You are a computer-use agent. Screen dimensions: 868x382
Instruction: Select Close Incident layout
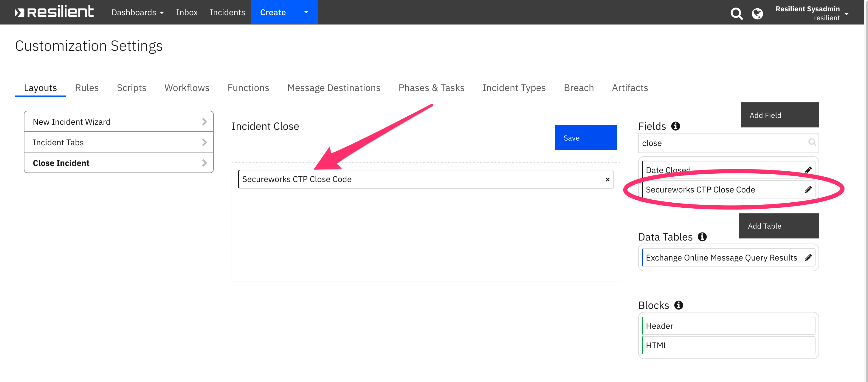119,163
